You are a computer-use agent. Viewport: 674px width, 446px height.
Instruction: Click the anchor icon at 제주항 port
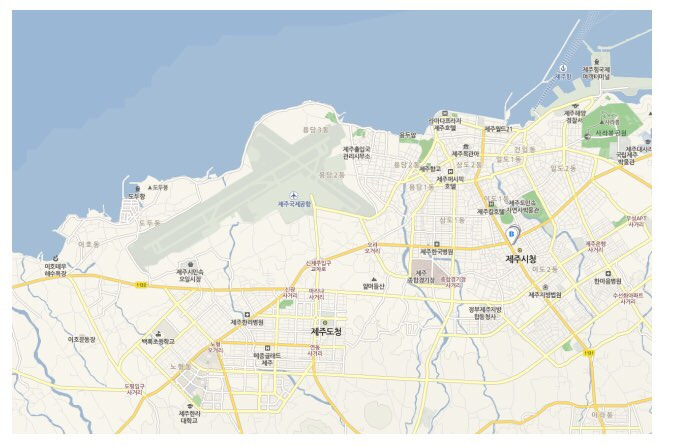point(563,68)
